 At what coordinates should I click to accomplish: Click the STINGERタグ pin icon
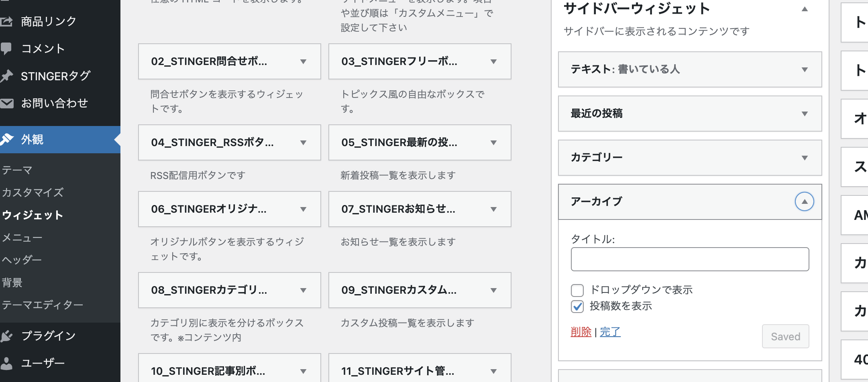pyautogui.click(x=6, y=76)
